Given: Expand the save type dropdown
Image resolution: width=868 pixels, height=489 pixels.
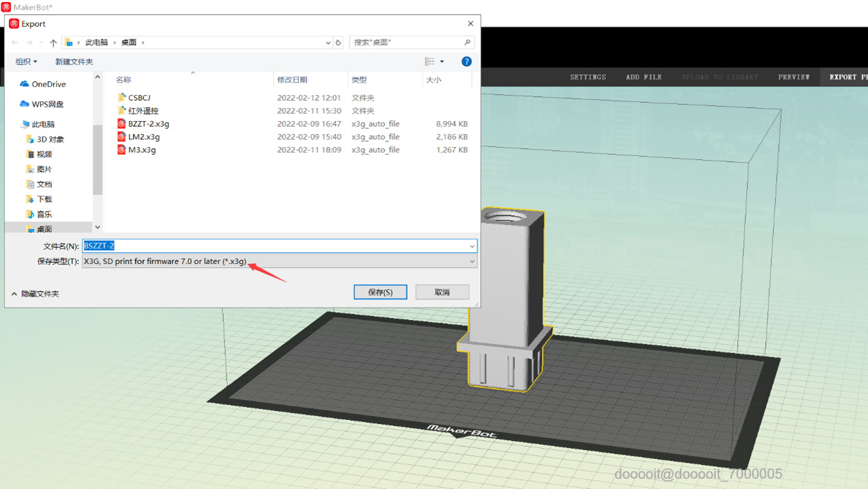Looking at the screenshot, I should pyautogui.click(x=471, y=261).
